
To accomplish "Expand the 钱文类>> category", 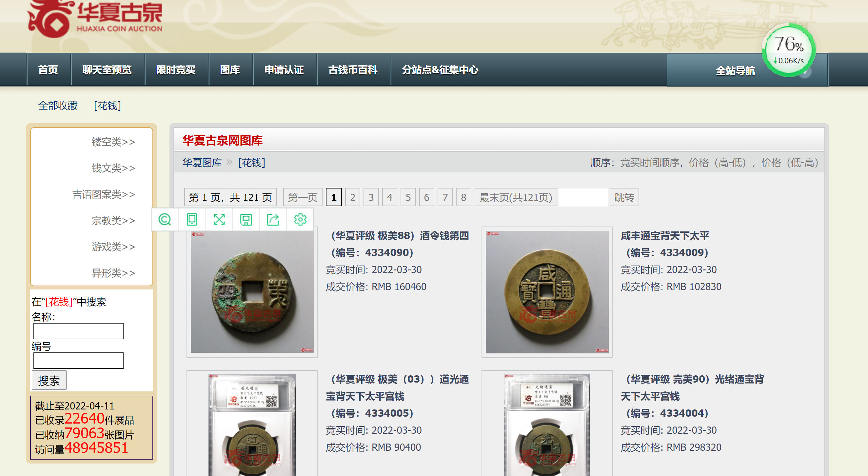I will 113,168.
